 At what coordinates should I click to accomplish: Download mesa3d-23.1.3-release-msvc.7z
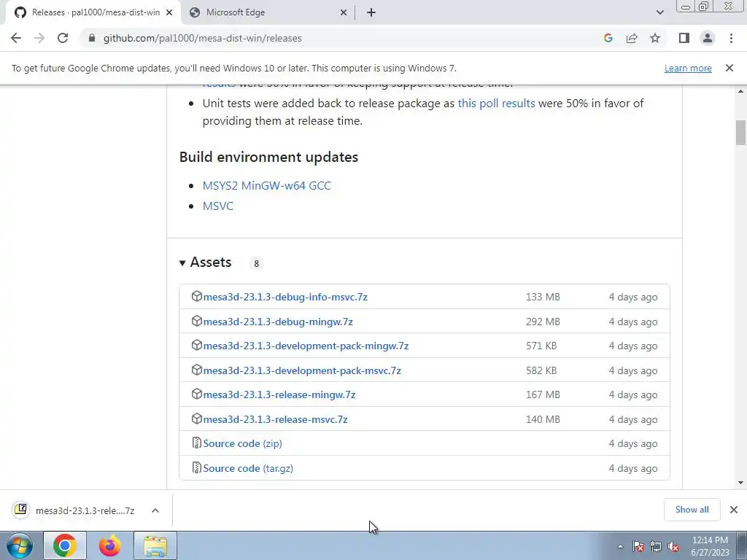(x=275, y=419)
